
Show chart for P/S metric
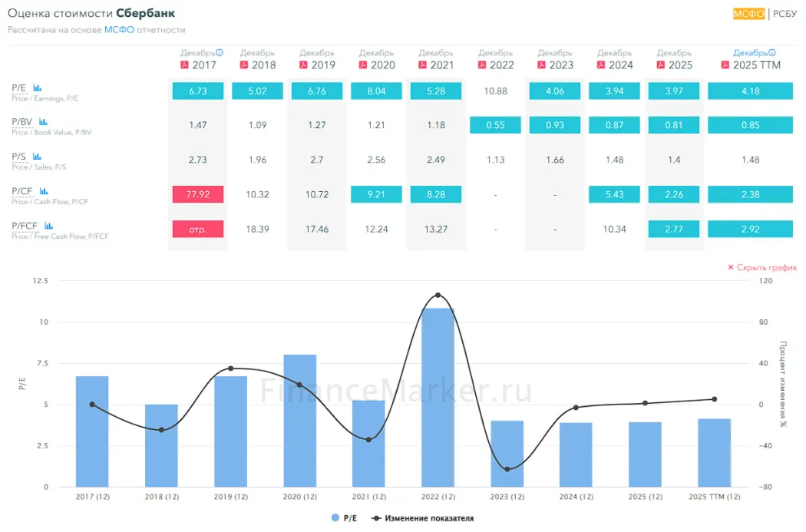36,157
